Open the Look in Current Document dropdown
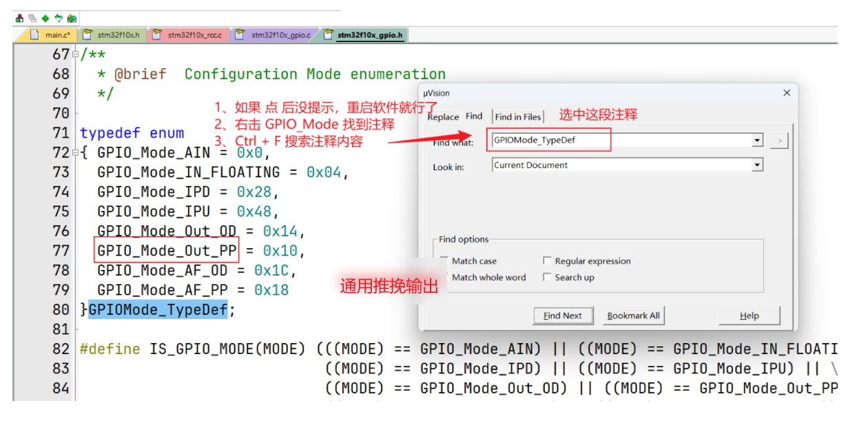Image resolution: width=868 pixels, height=423 pixels. click(628, 165)
